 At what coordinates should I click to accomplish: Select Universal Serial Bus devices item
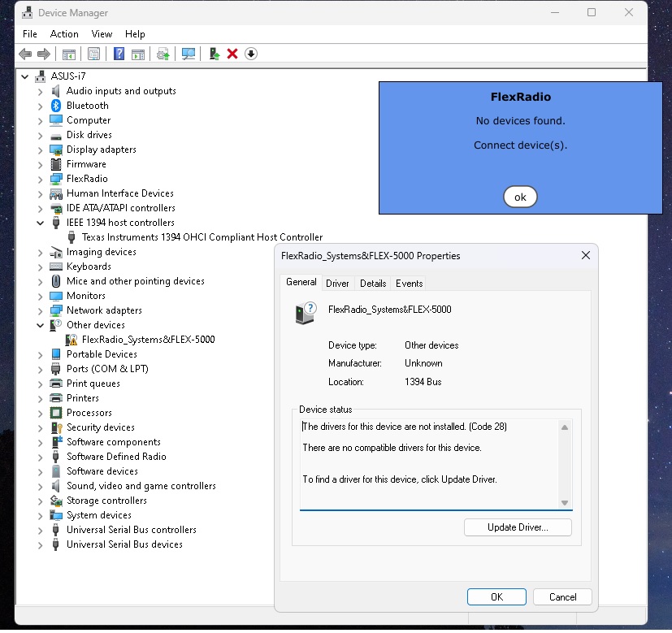(x=124, y=544)
